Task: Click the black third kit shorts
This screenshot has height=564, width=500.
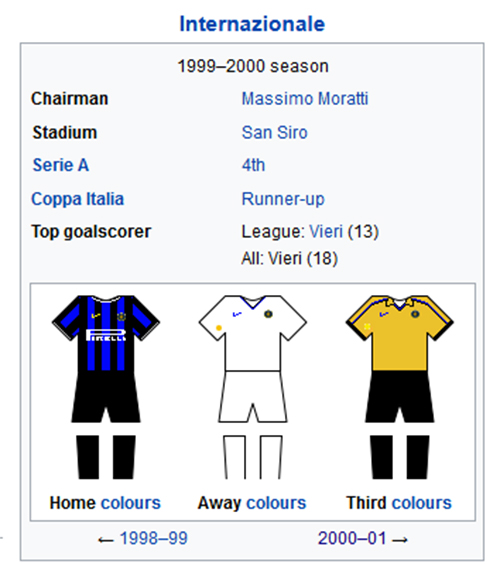Action: (x=400, y=397)
